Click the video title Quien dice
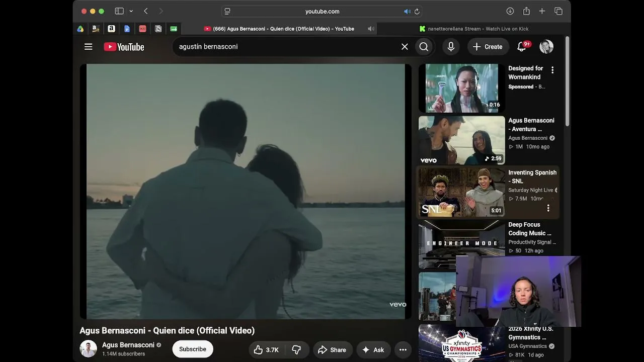This screenshot has width=644, height=362. tap(167, 330)
